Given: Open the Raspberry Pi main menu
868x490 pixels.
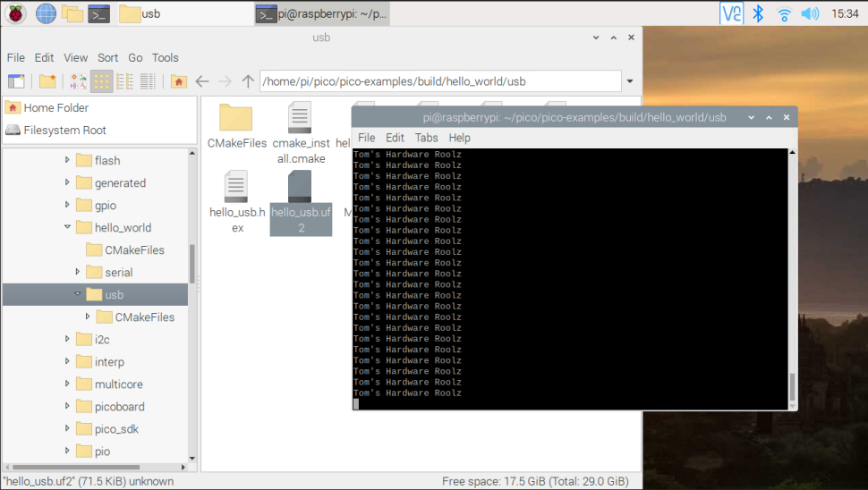Looking at the screenshot, I should tap(15, 13).
